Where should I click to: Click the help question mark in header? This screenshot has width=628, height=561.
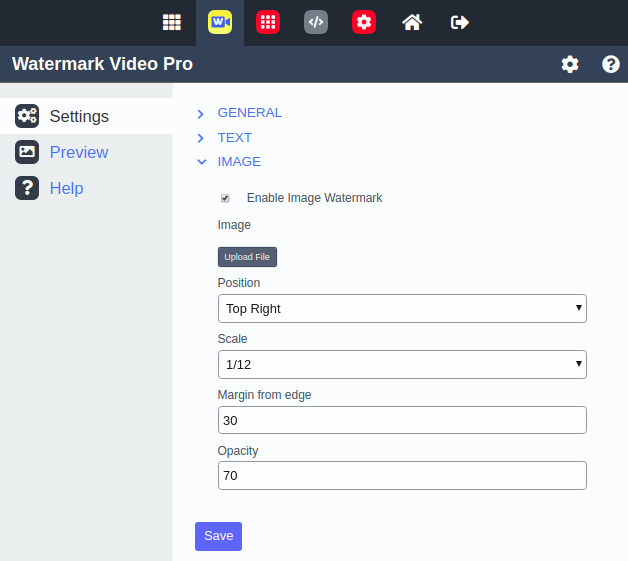[x=611, y=64]
